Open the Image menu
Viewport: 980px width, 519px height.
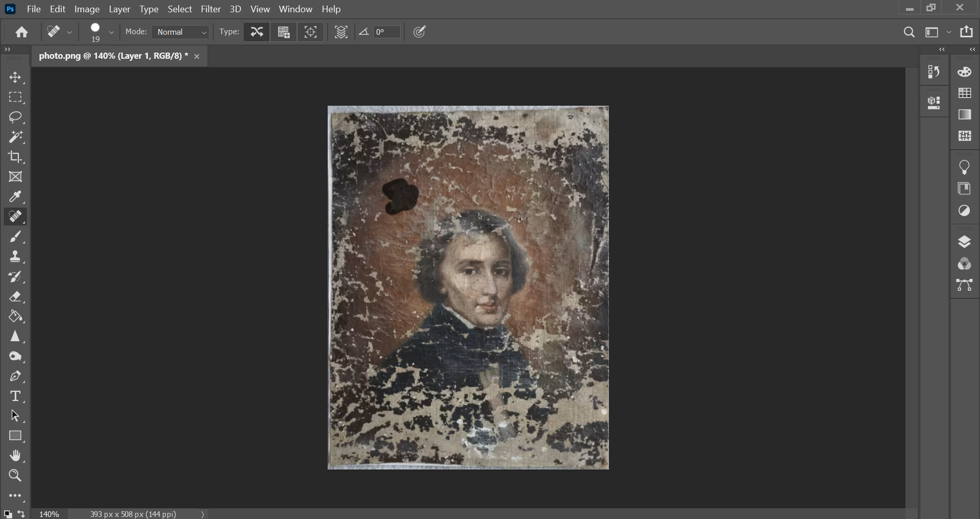click(x=87, y=9)
